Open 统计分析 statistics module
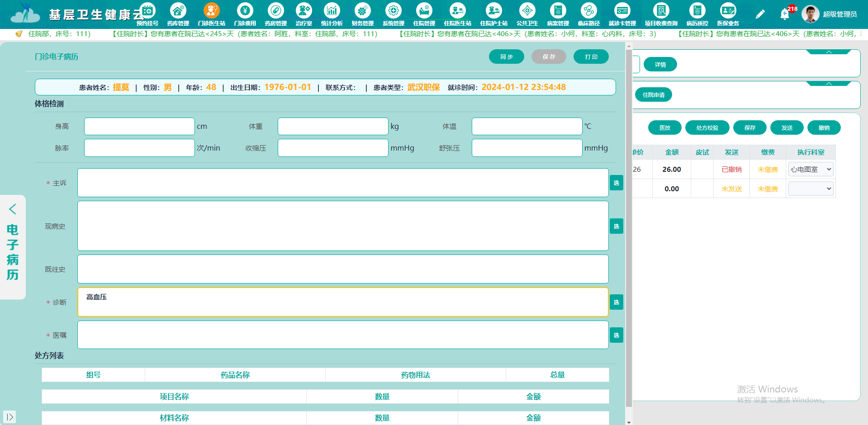 [x=332, y=14]
